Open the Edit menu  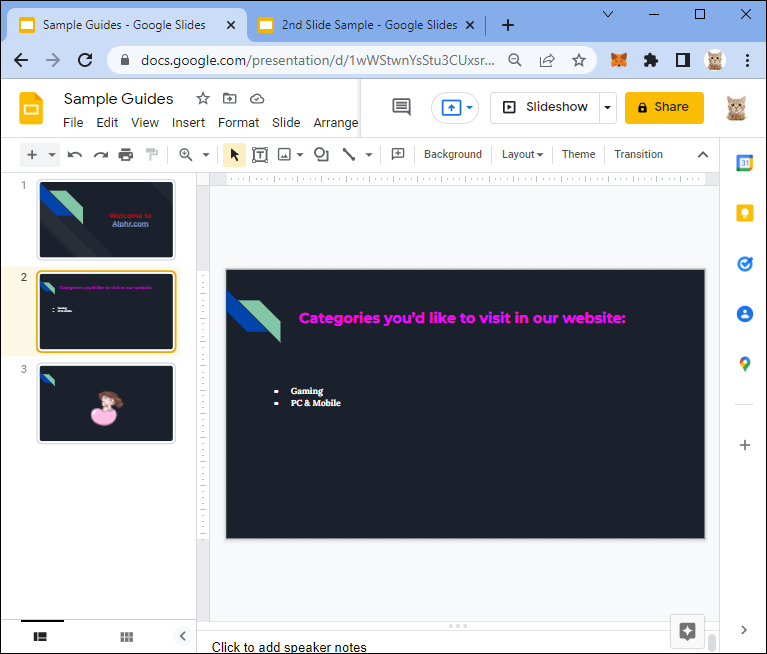(107, 122)
